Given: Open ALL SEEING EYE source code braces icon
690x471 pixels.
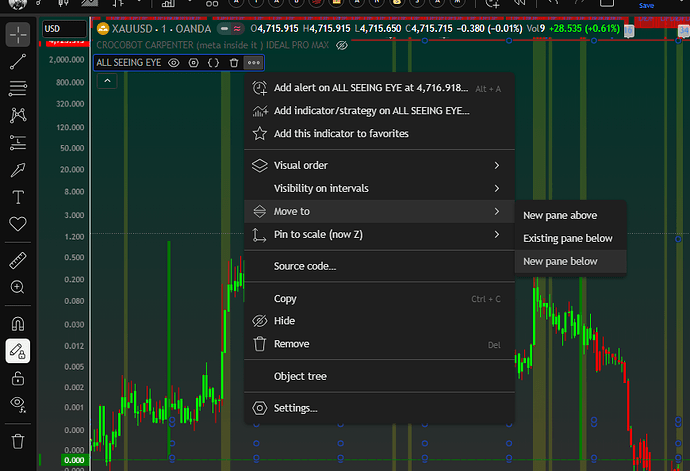Looking at the screenshot, I should tap(213, 63).
